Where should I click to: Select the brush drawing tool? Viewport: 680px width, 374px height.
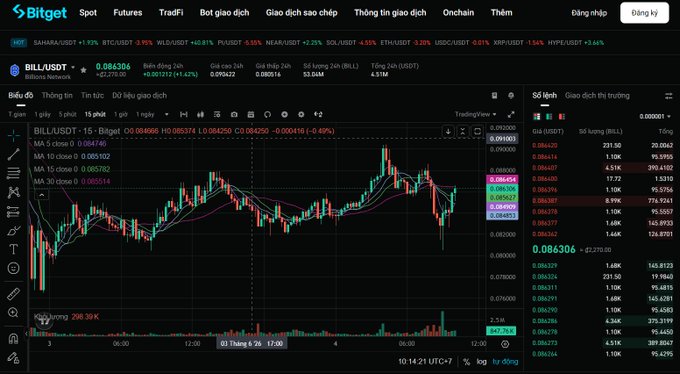(13, 230)
